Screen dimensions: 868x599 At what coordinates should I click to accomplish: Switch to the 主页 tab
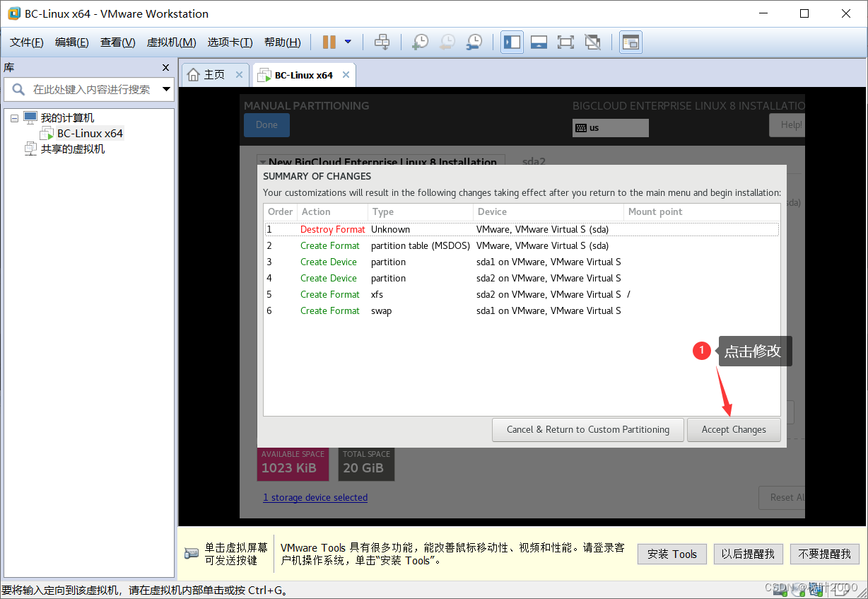click(214, 74)
